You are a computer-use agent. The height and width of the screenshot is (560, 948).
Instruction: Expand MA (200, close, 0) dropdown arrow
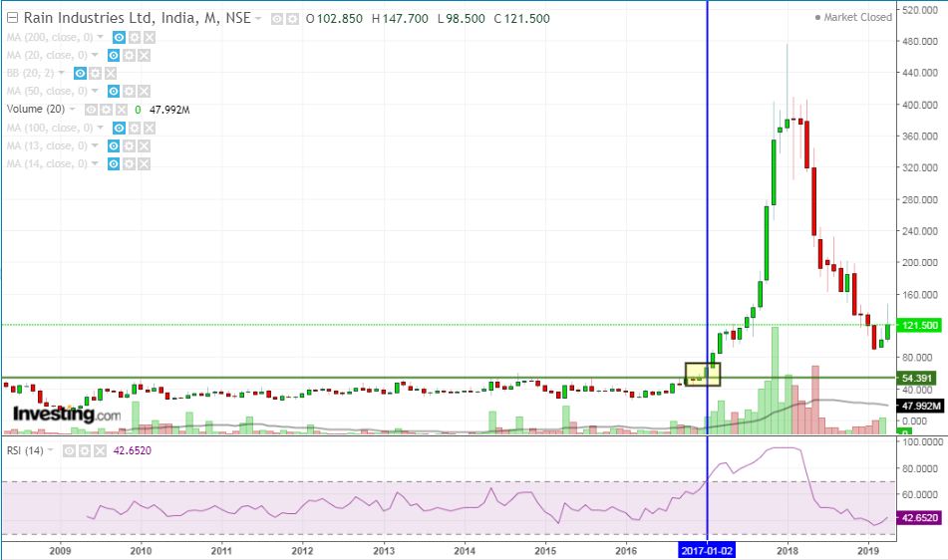point(101,38)
